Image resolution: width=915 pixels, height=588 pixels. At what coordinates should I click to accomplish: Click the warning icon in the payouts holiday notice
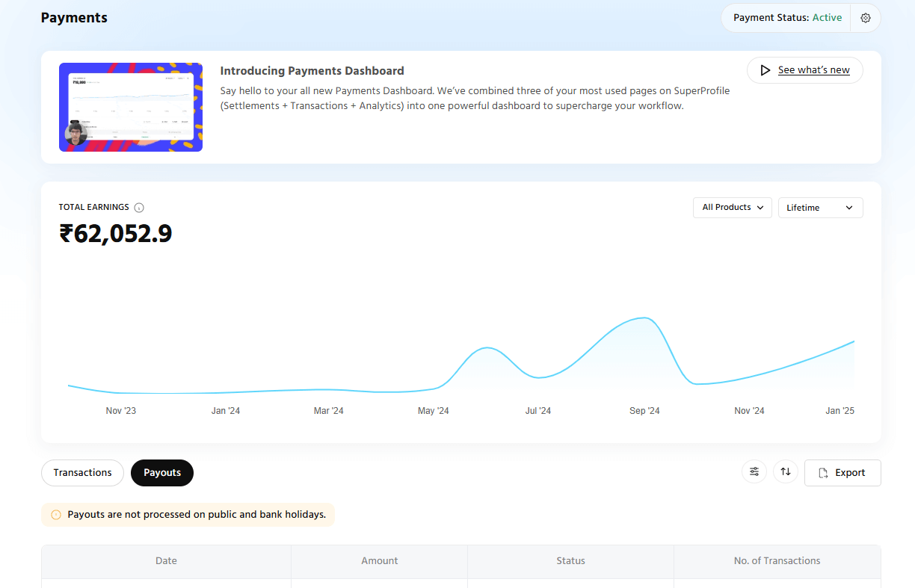click(x=56, y=515)
